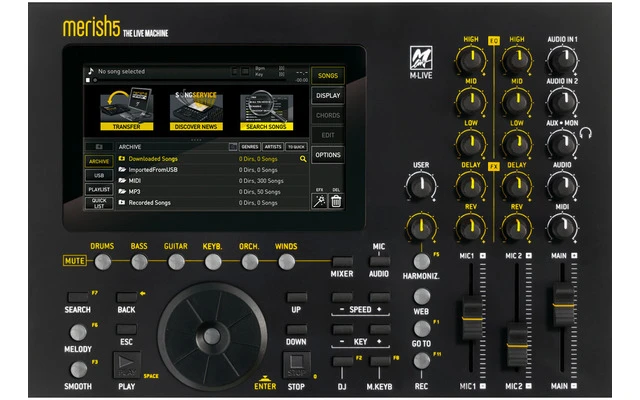Open the MIDI folder row
Image resolution: width=640 pixels, height=400 pixels.
212,181
